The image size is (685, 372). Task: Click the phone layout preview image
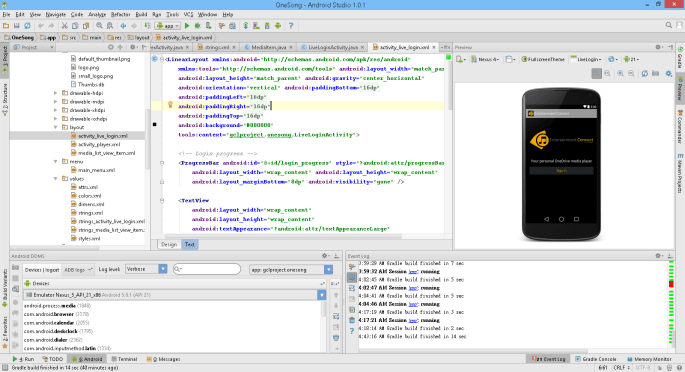[561, 164]
